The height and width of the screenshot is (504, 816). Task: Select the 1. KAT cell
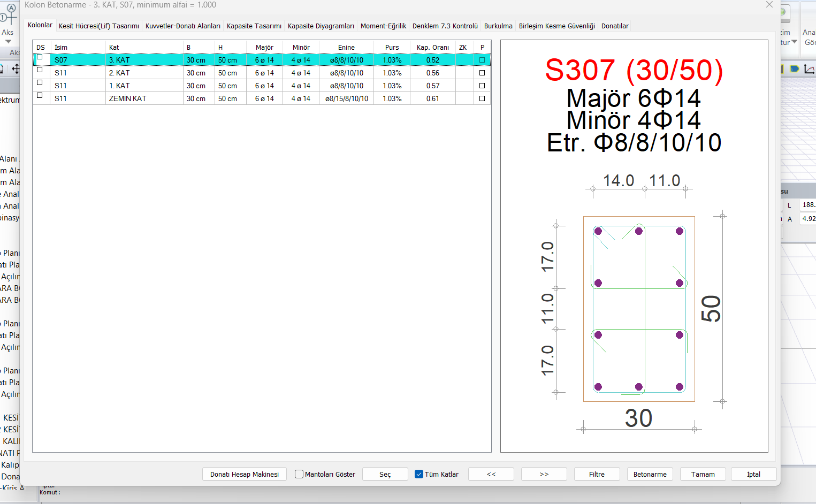click(x=144, y=86)
